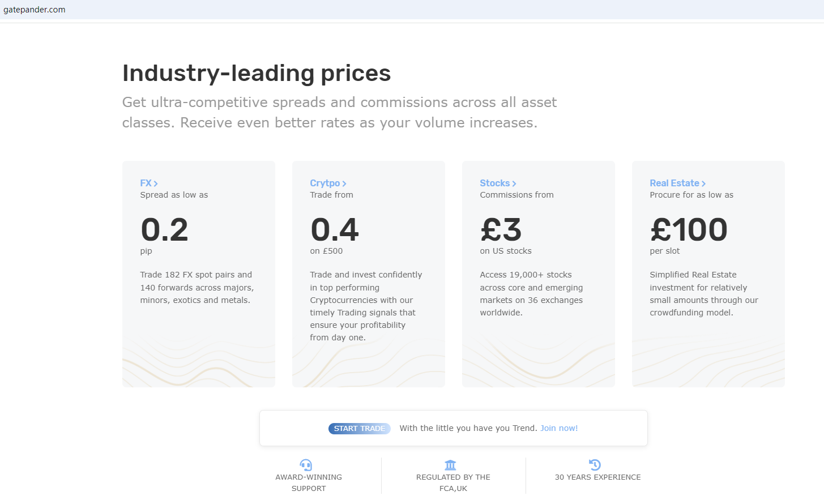
Task: Click the Industry-leading prices heading
Action: [x=257, y=73]
